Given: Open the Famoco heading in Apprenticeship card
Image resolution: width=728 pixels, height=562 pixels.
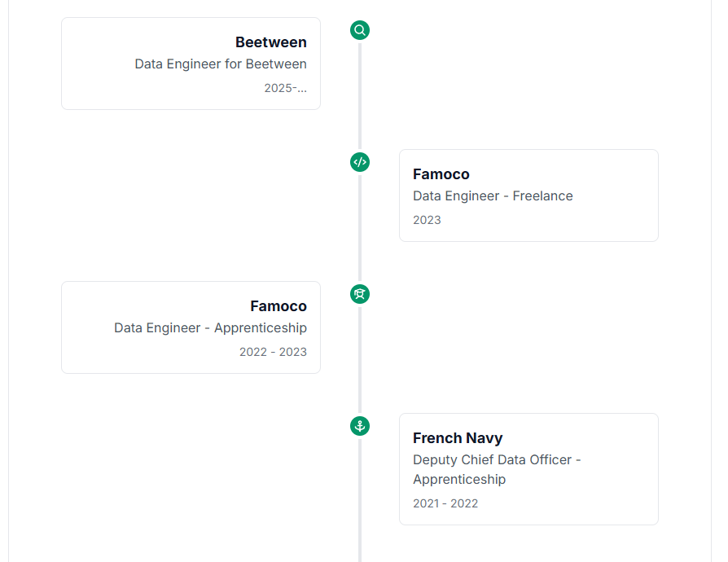Looking at the screenshot, I should (x=278, y=306).
